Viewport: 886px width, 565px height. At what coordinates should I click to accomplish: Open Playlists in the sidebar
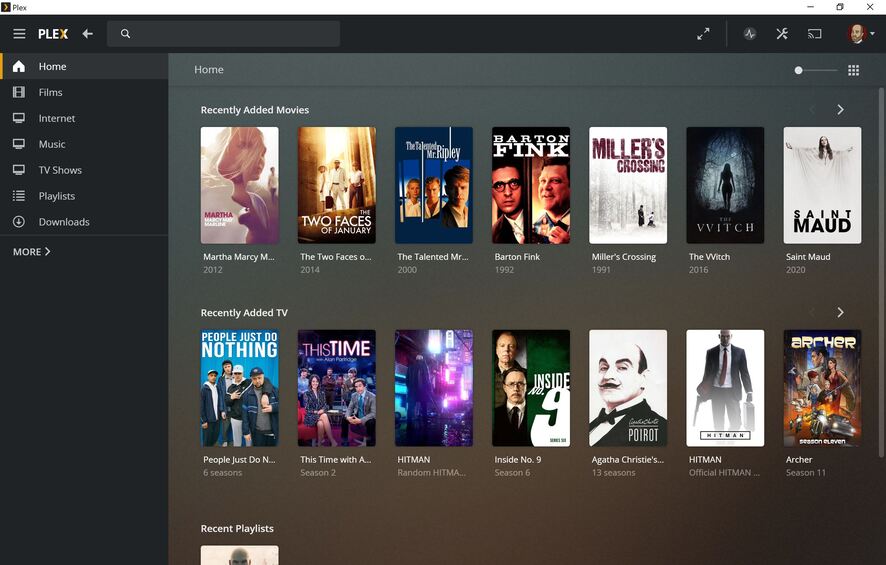pos(84,196)
